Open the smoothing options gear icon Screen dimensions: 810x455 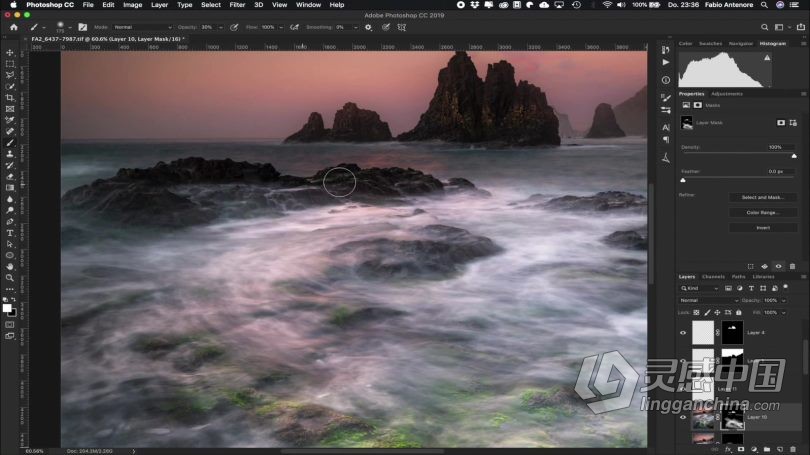point(368,27)
